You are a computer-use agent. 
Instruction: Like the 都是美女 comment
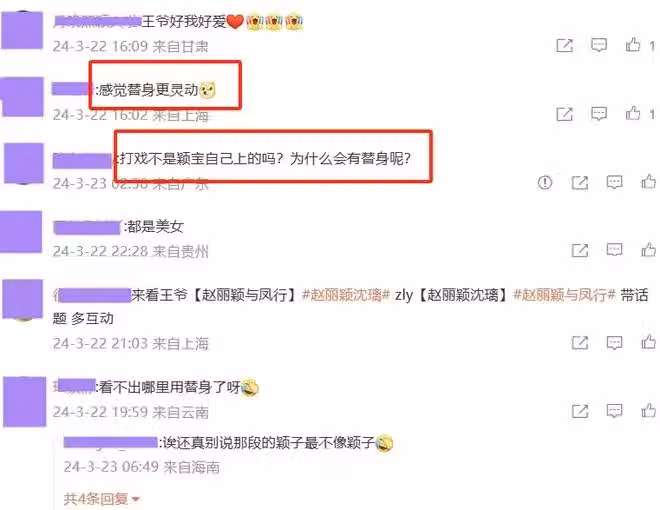point(648,250)
